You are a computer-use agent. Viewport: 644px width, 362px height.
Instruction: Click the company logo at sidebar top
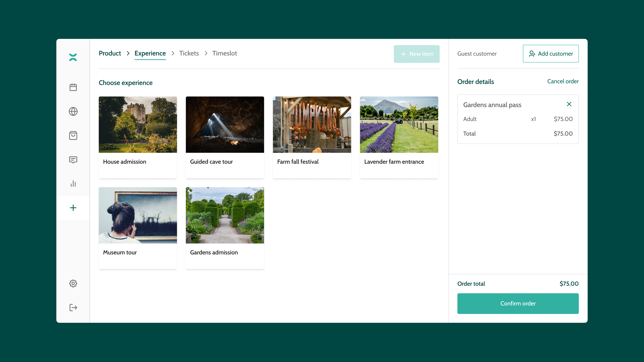(x=73, y=57)
